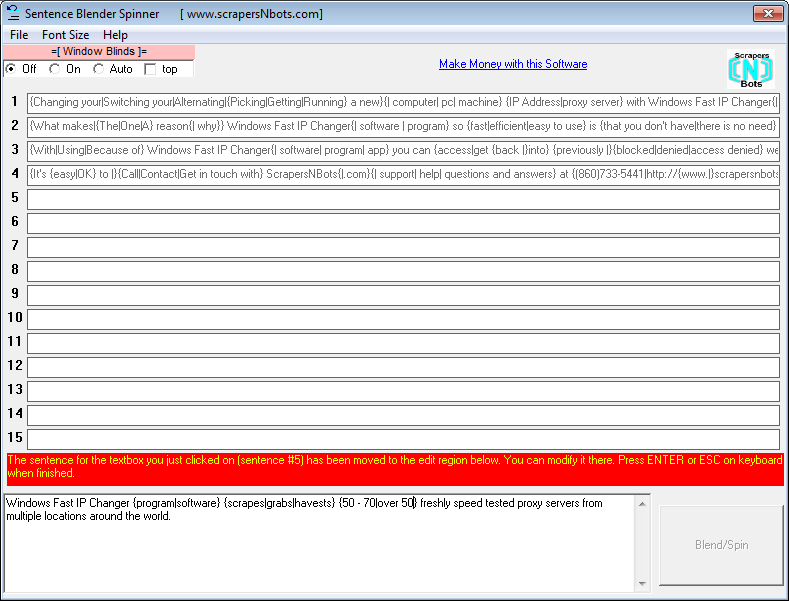
Task: Click the empty sentence 14 textbox
Action: point(403,415)
